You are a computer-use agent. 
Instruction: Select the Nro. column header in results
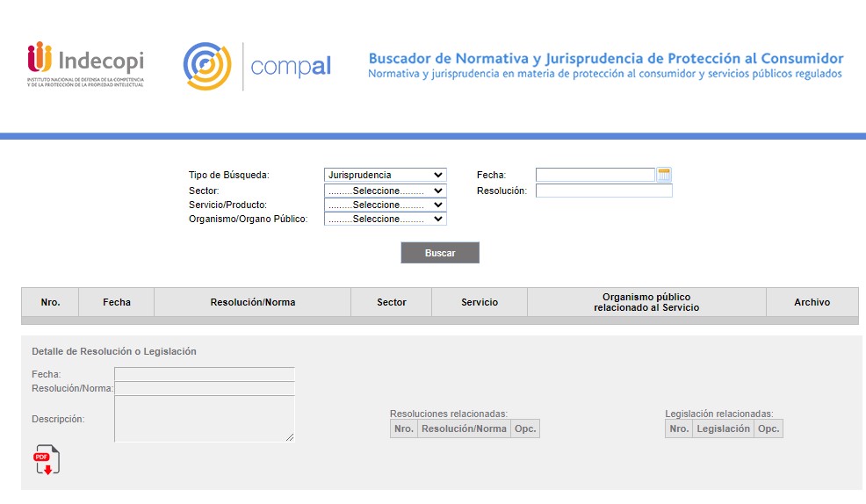pos(50,302)
